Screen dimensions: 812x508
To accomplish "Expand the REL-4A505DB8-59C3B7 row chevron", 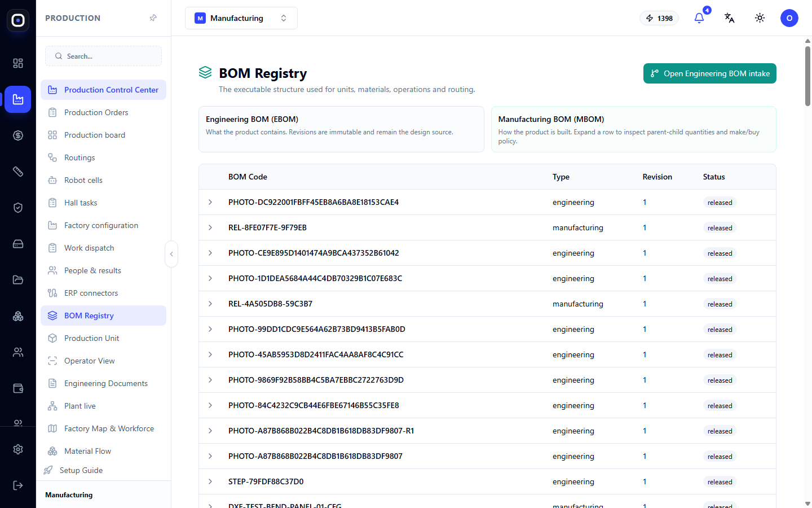I will (210, 304).
